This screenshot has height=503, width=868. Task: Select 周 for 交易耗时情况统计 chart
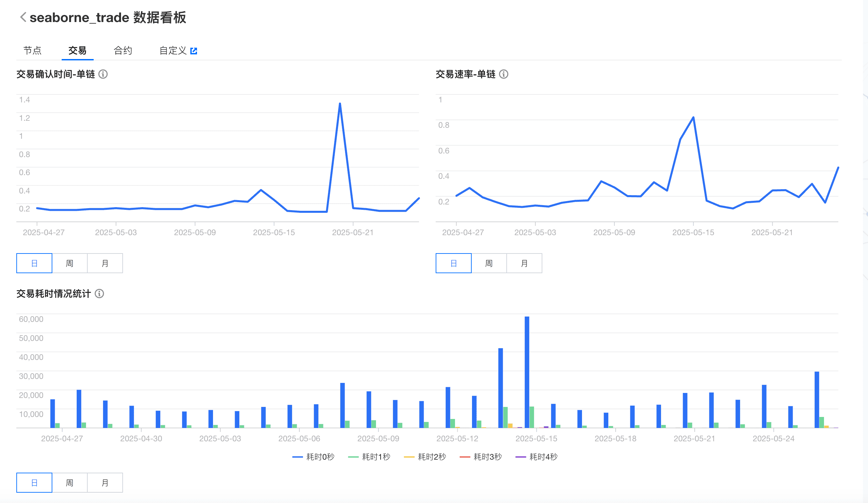pos(70,483)
